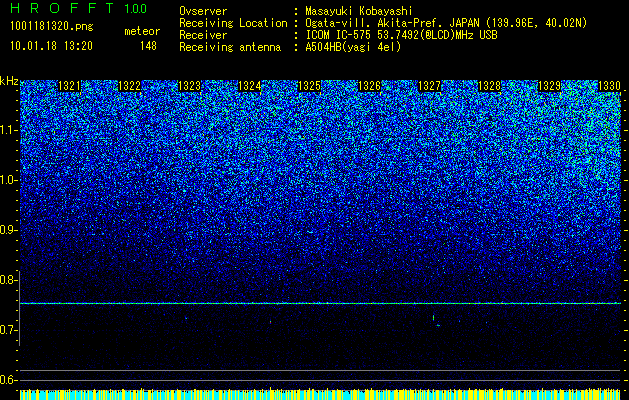Viewport: 629px width, 400px height.
Task: Click the antenna text A504HB(yagi 4el)
Action: pyautogui.click(x=353, y=47)
